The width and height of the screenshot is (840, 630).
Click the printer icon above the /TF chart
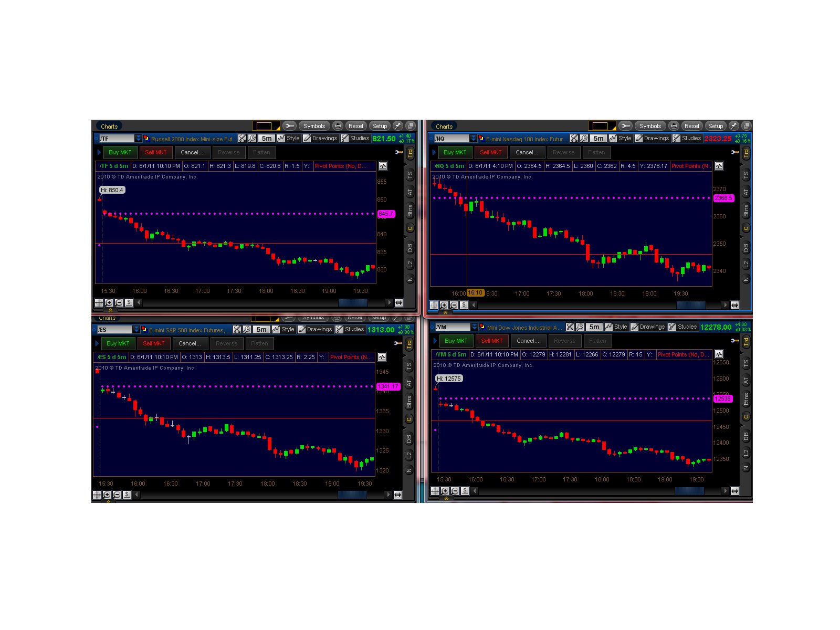click(x=338, y=126)
